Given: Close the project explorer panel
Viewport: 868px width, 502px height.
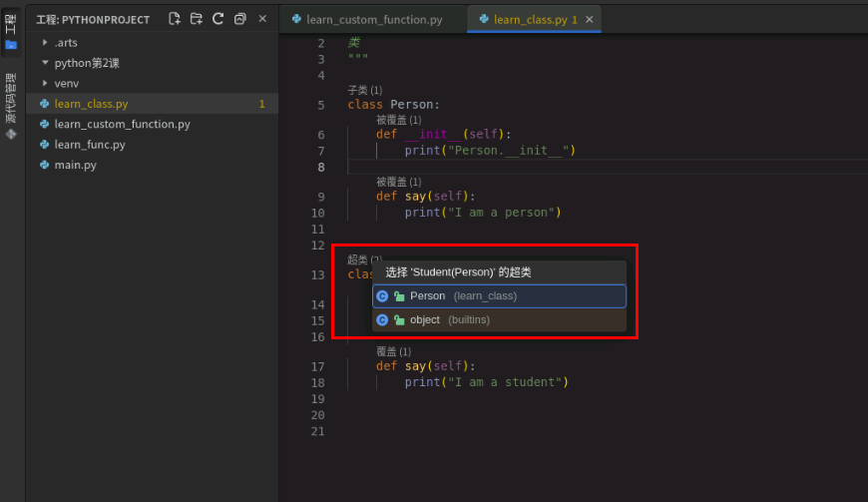Looking at the screenshot, I should click(262, 19).
